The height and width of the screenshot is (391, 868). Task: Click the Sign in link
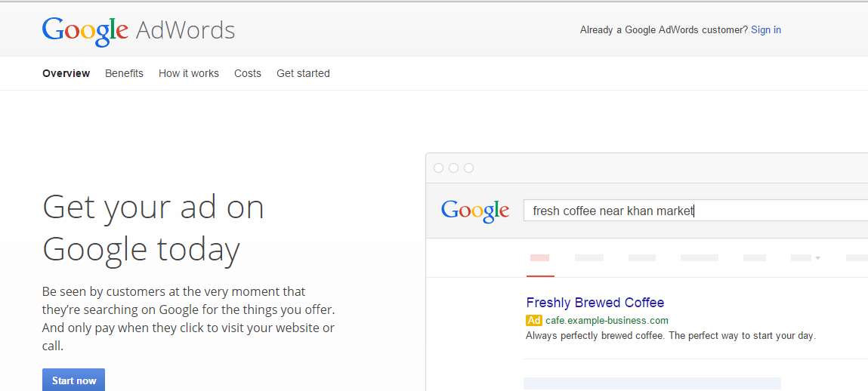click(766, 30)
